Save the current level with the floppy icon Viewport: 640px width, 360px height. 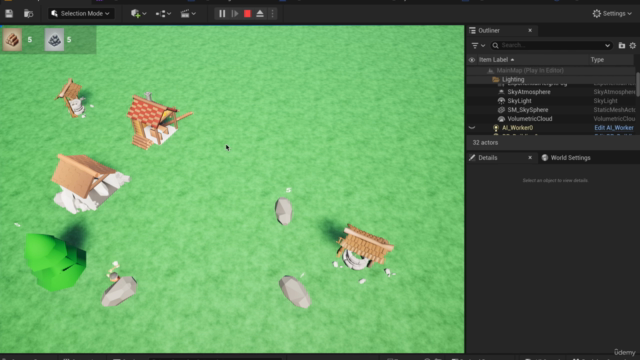pyautogui.click(x=9, y=13)
